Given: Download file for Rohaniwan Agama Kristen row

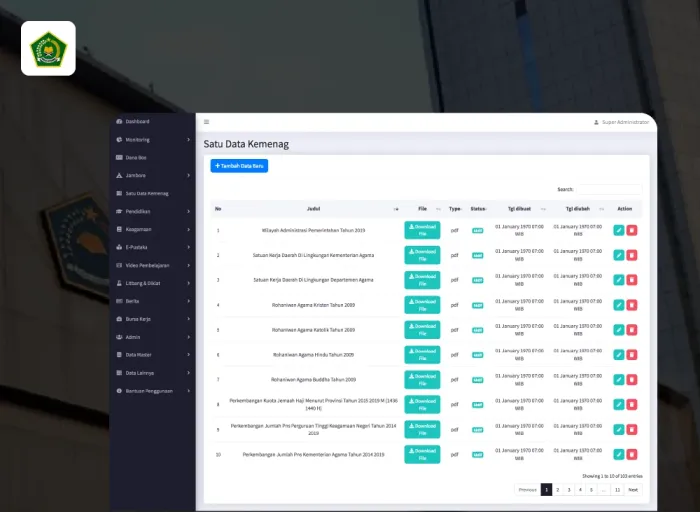Looking at the screenshot, I should (x=422, y=305).
